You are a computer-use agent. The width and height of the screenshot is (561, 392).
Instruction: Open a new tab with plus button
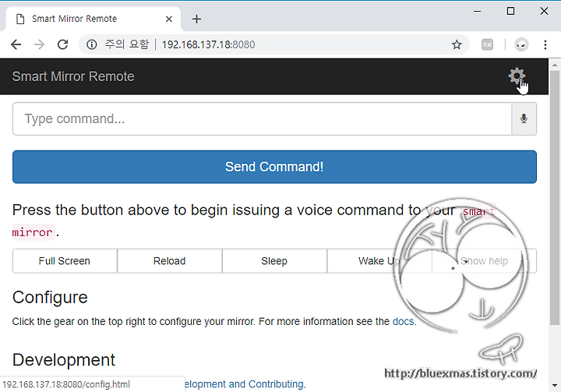coord(197,19)
